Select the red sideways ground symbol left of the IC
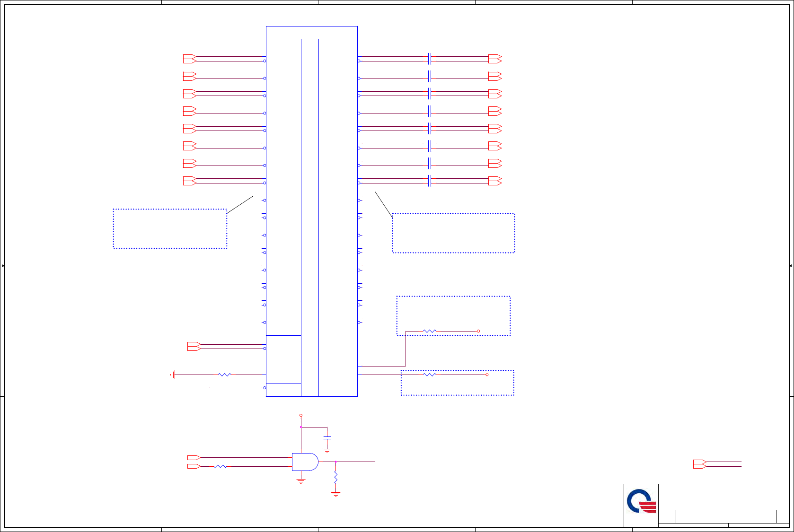 coord(173,375)
